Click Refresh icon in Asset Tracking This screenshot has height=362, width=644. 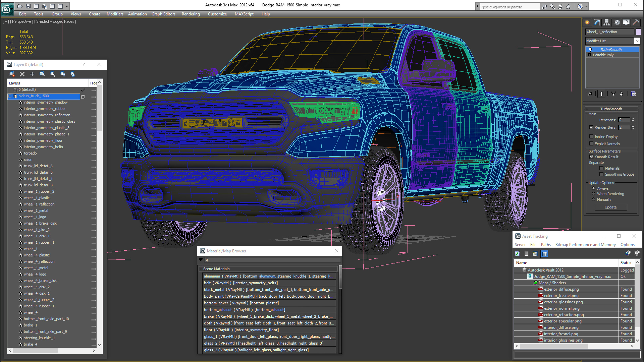click(x=518, y=254)
